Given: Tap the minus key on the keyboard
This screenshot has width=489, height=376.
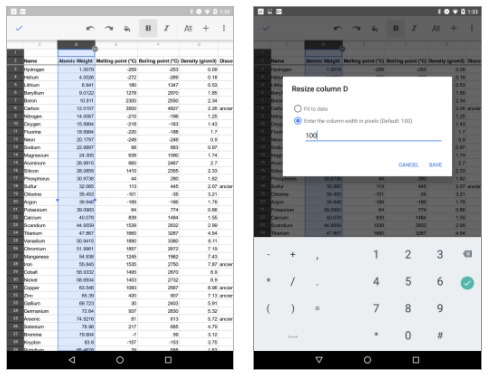Looking at the screenshot, I should point(268,255).
